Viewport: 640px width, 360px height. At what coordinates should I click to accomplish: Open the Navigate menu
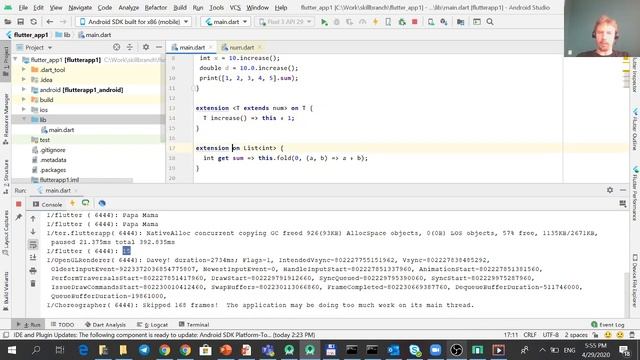click(x=80, y=7)
